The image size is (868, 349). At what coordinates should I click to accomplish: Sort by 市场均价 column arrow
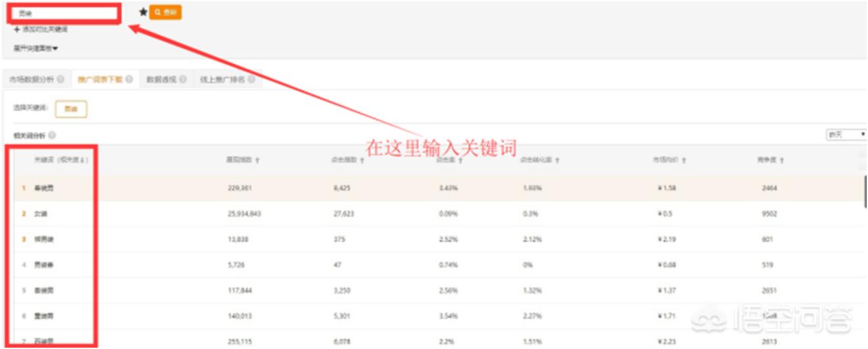point(685,160)
